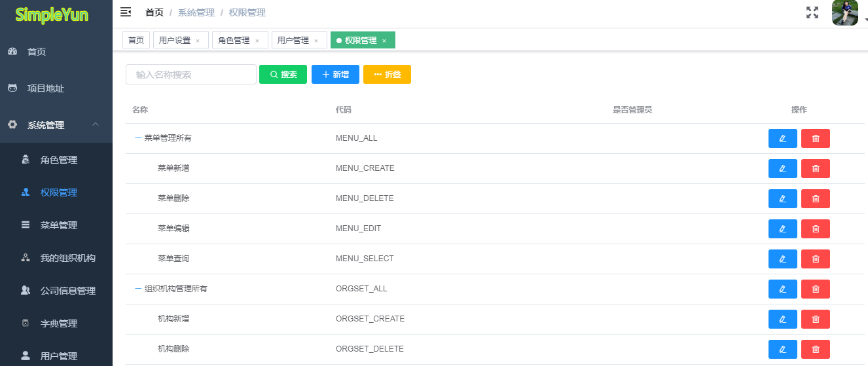This screenshot has height=366, width=868.
Task: Open the user avatar menu
Action: tap(844, 12)
